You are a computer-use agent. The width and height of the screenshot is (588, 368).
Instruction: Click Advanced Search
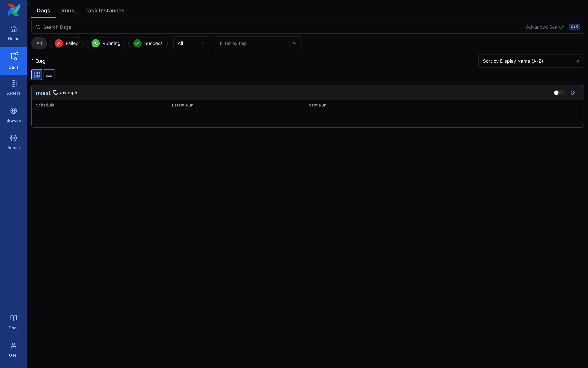click(545, 27)
